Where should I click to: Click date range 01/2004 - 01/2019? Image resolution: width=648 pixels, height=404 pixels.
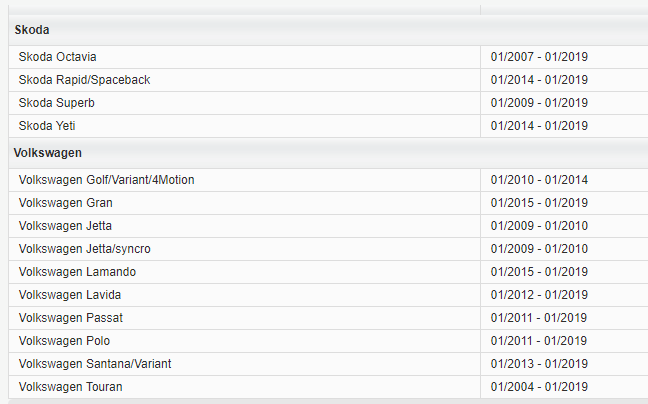539,387
